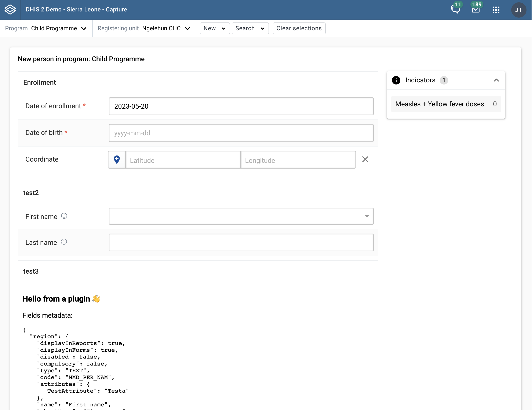Click the Date of birth field
The height and width of the screenshot is (410, 532).
(x=241, y=133)
